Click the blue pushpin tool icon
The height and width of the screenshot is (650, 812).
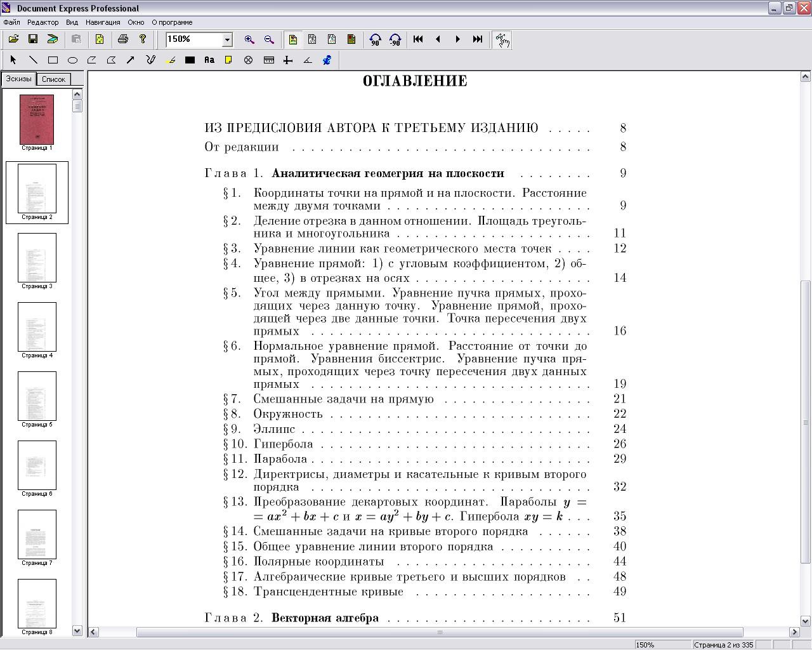click(327, 60)
